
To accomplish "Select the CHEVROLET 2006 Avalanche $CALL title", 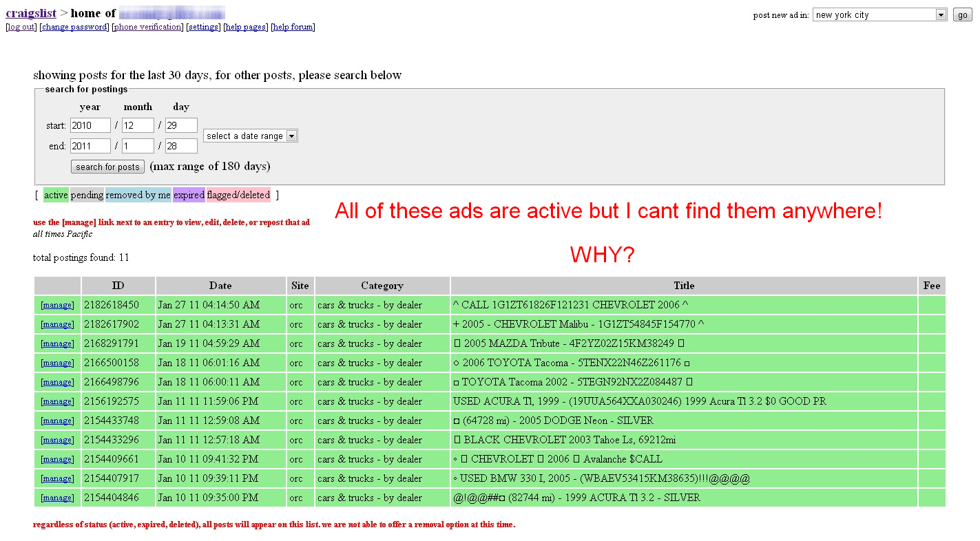I will (x=558, y=459).
